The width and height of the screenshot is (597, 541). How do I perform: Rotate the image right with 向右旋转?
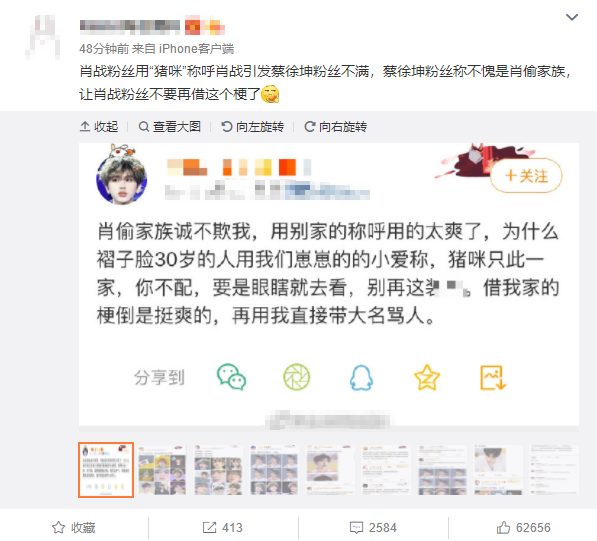tap(335, 126)
